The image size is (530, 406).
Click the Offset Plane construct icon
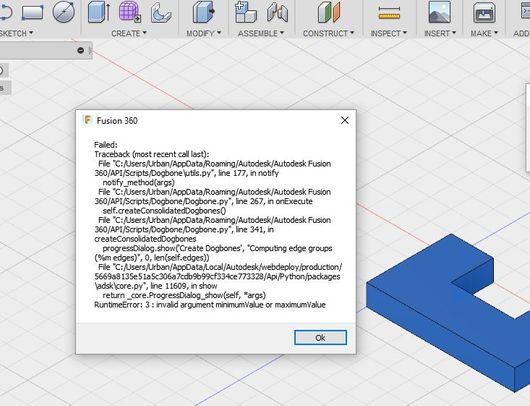329,12
